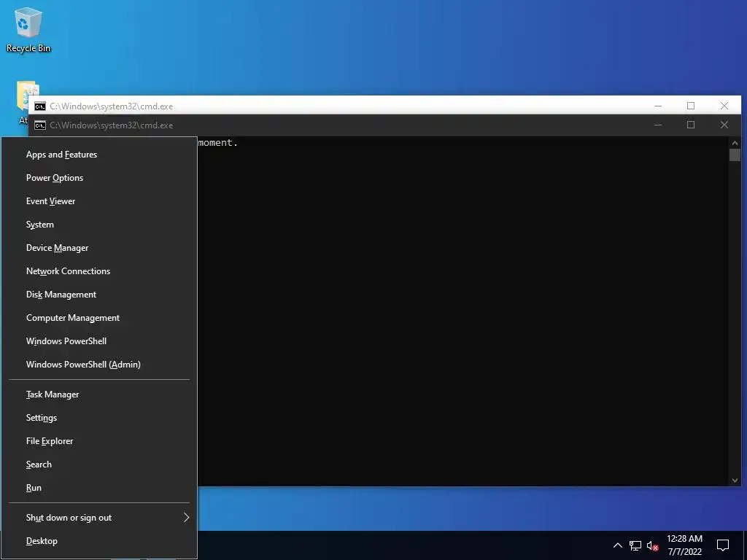Open Device Manager
Screen dimensions: 747x560
coord(99,248)
